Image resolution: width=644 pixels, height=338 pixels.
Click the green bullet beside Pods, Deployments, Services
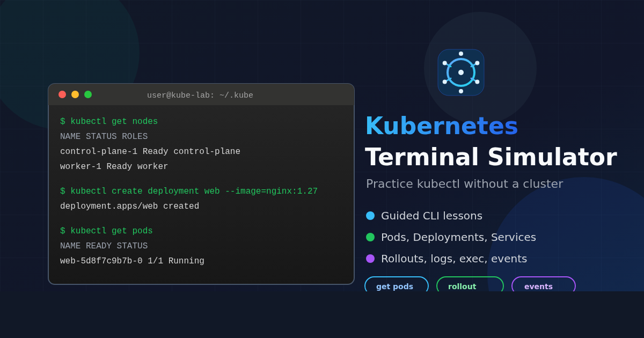point(370,237)
